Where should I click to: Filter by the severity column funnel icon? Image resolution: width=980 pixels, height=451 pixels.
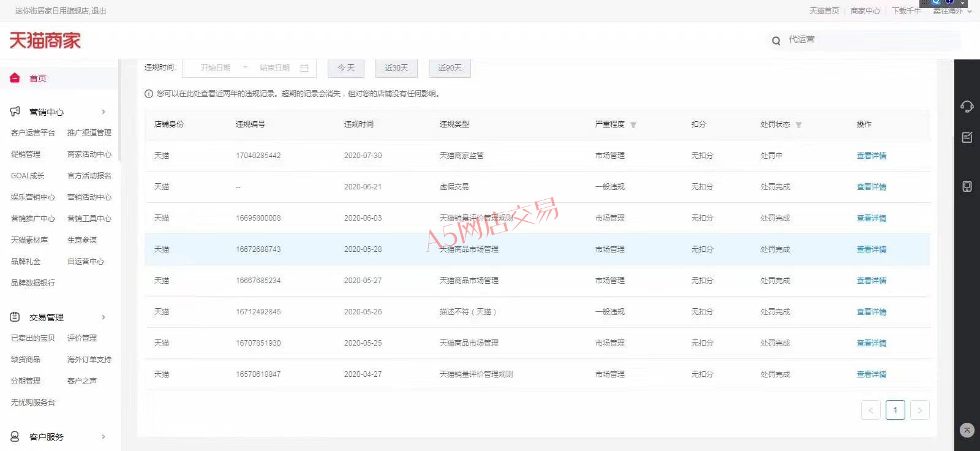pyautogui.click(x=633, y=124)
